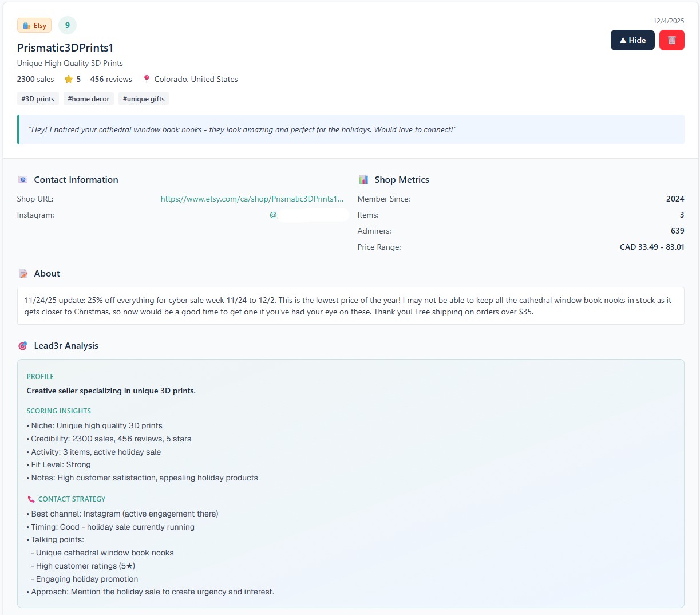Select the #3D prints tag
Screen dimensions: 700x615
click(x=38, y=99)
